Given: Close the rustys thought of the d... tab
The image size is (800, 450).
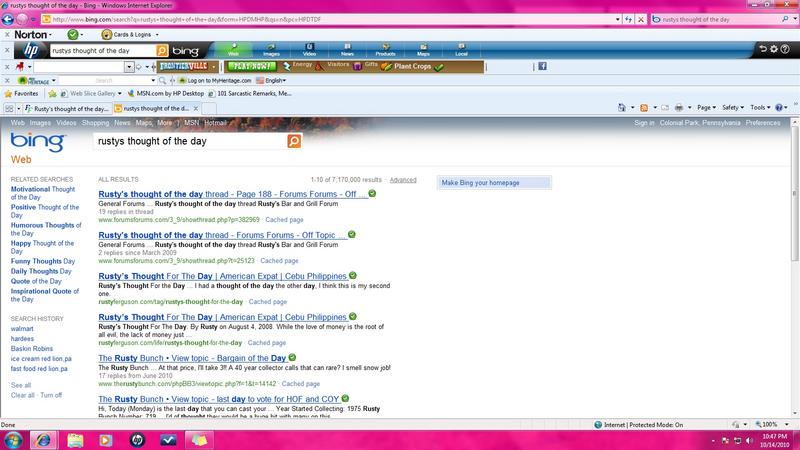Looking at the screenshot, I should pyautogui.click(x=195, y=109).
